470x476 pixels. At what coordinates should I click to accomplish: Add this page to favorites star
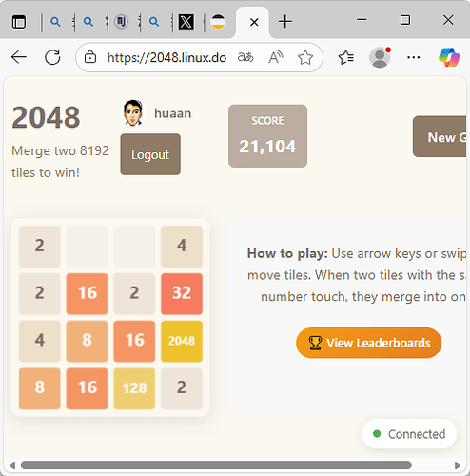305,57
